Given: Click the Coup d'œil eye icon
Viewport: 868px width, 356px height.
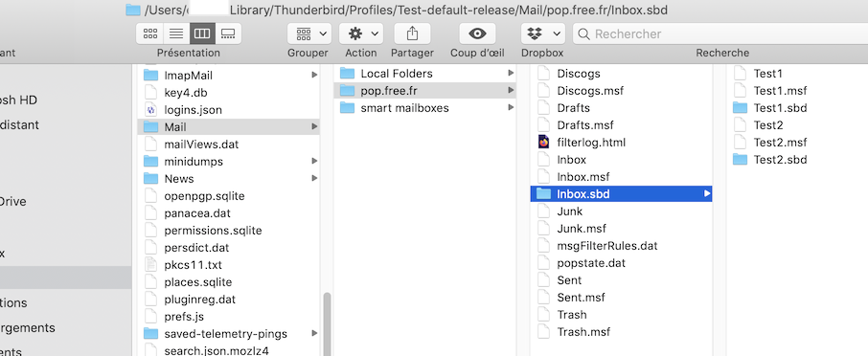Looking at the screenshot, I should pyautogui.click(x=477, y=33).
